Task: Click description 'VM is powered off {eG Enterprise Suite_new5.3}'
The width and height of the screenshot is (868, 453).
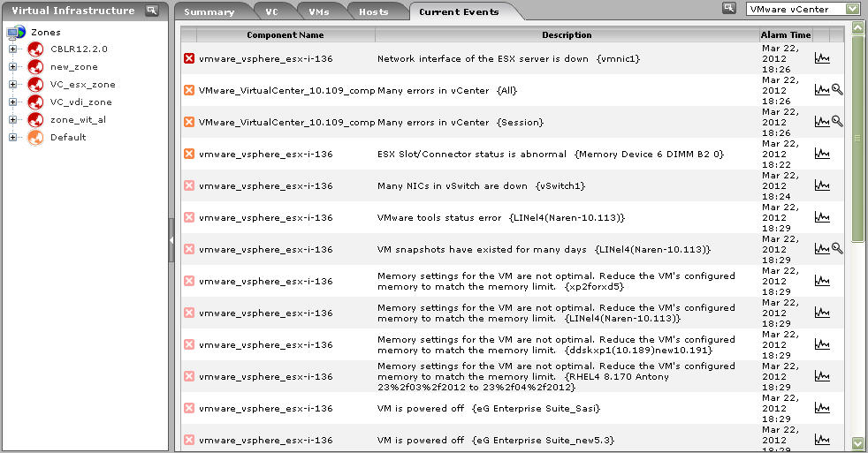Action: [496, 441]
